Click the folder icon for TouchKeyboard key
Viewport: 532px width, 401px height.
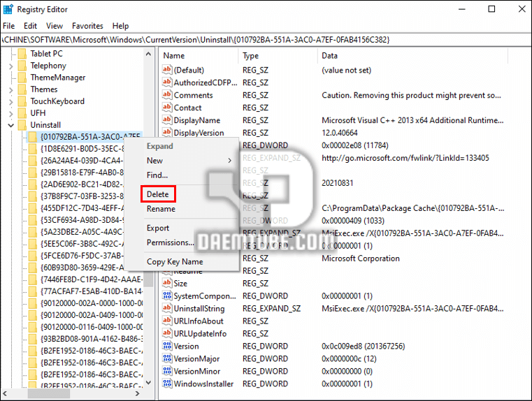(x=22, y=101)
